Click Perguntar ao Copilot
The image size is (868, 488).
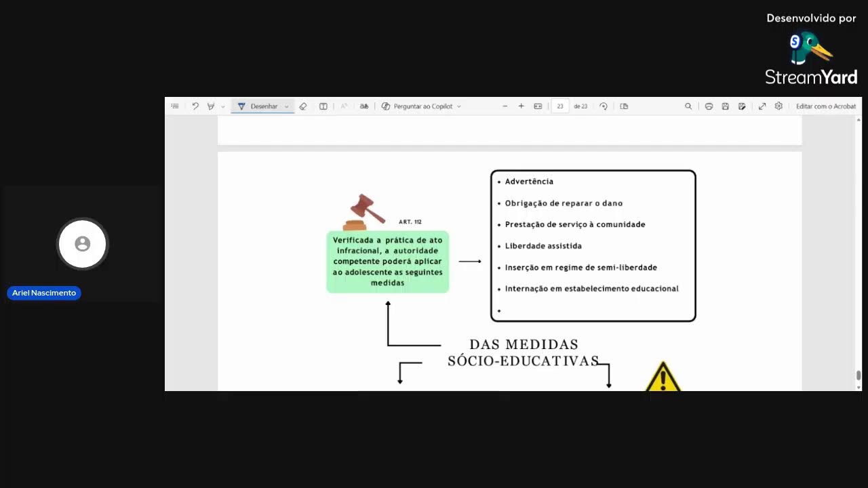(417, 106)
